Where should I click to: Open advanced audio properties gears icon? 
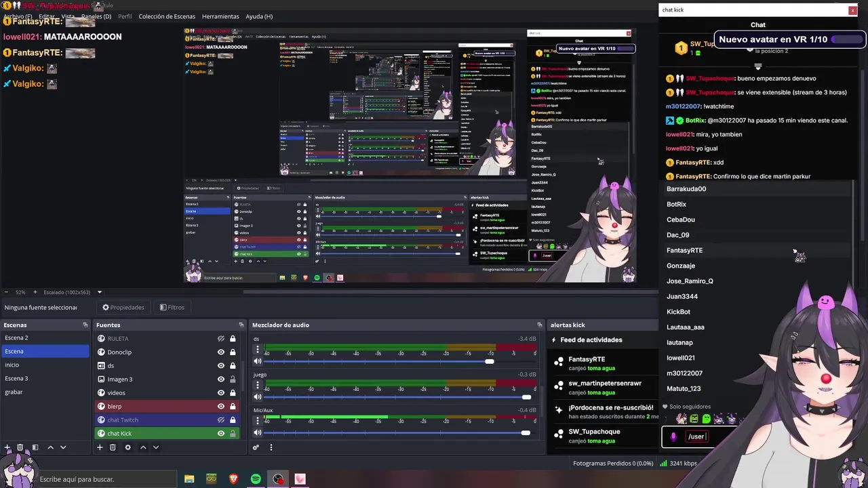pyautogui.click(x=256, y=447)
